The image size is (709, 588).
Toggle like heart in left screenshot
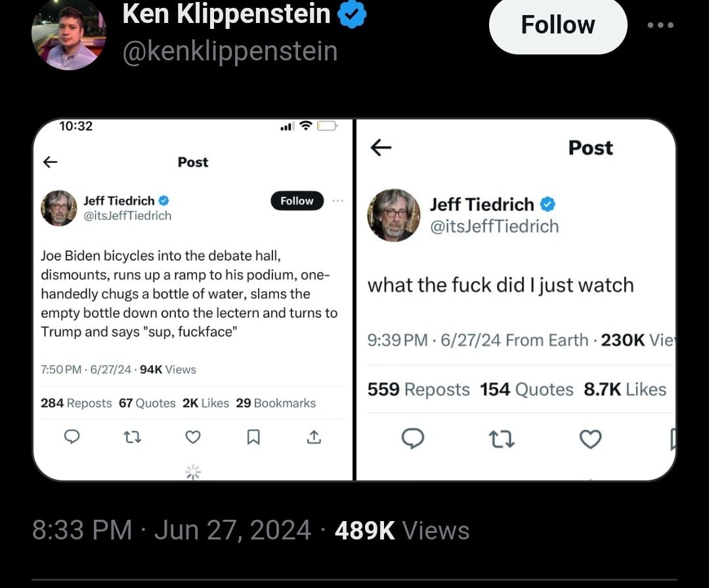[192, 436]
